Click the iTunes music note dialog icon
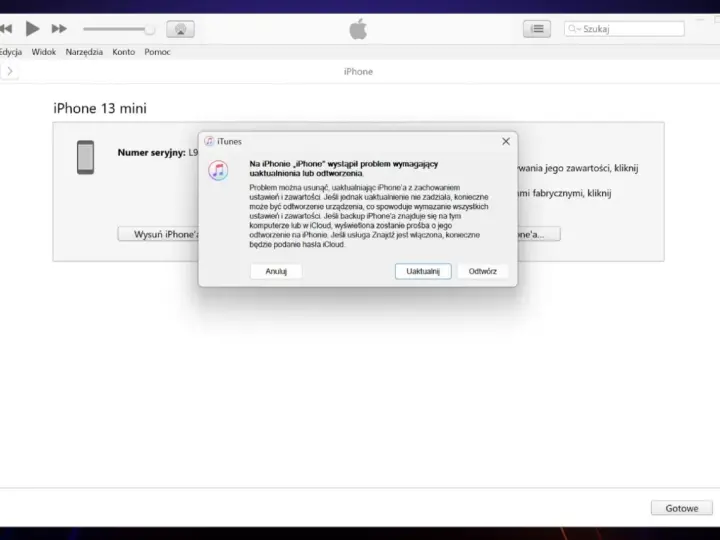720x540 pixels. coord(218,171)
